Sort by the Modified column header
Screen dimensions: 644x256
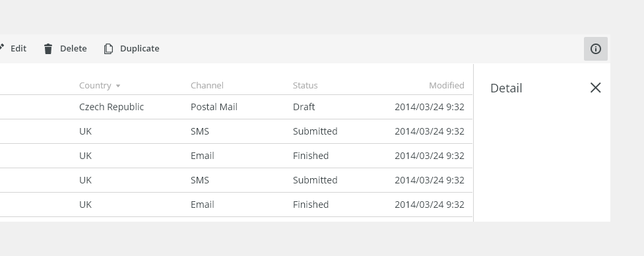[x=447, y=86]
